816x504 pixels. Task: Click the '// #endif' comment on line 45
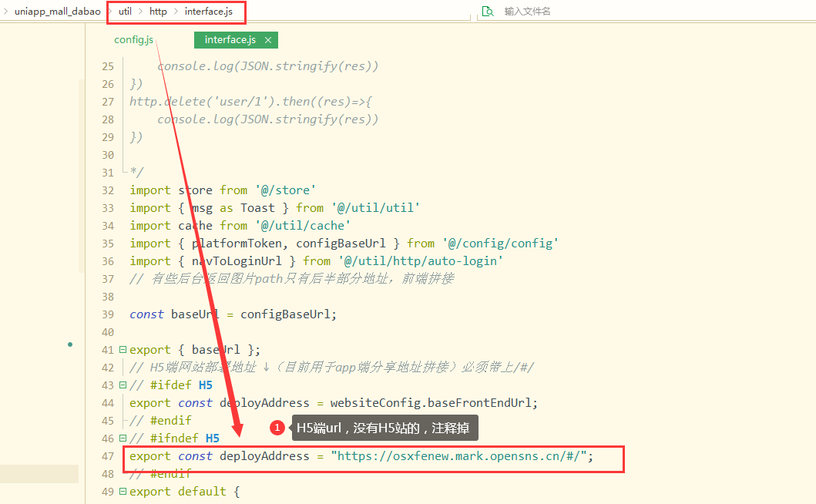[160, 420]
